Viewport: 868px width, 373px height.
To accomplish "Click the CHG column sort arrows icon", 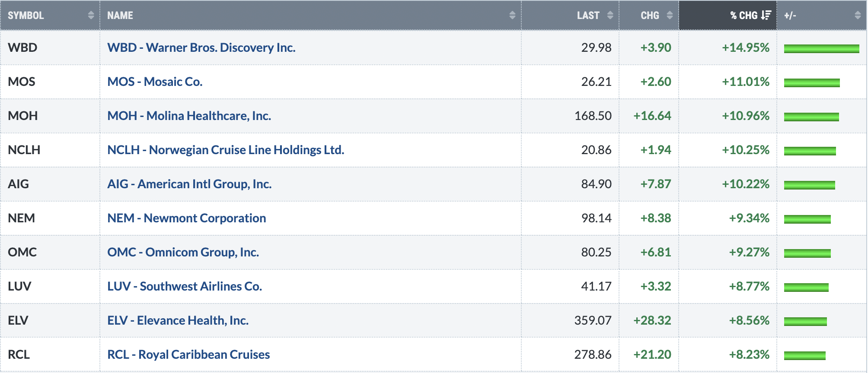I will pos(670,16).
